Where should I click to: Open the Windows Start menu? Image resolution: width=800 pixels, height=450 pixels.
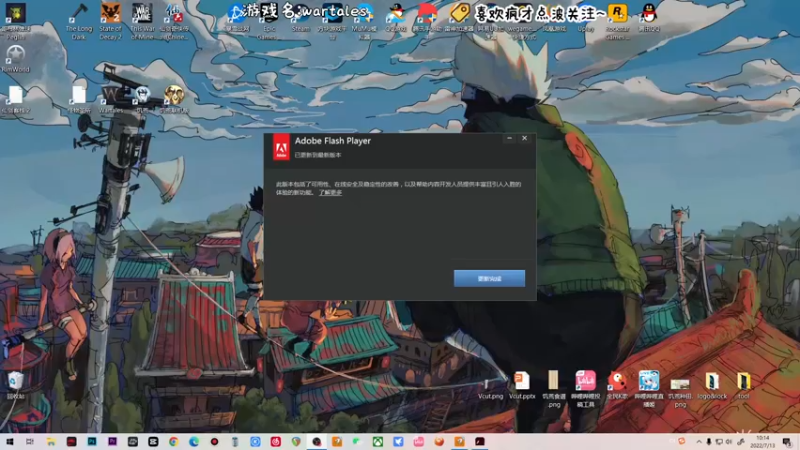(x=10, y=441)
